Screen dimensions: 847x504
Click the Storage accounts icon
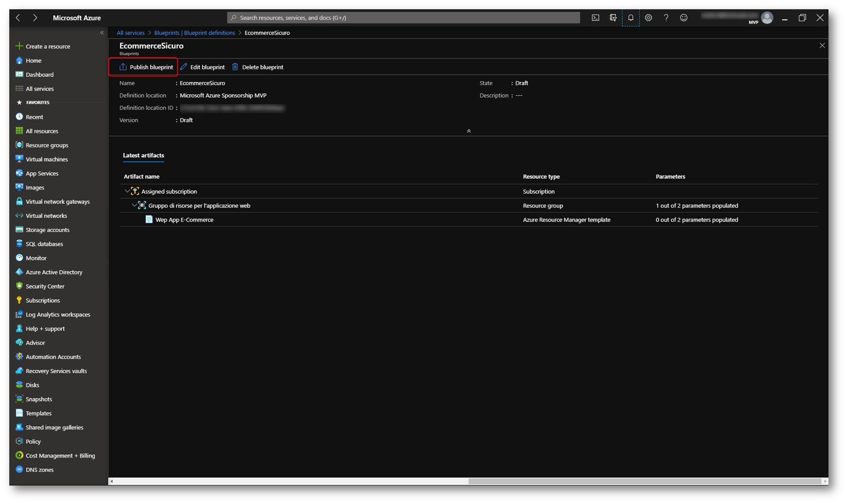[19, 230]
